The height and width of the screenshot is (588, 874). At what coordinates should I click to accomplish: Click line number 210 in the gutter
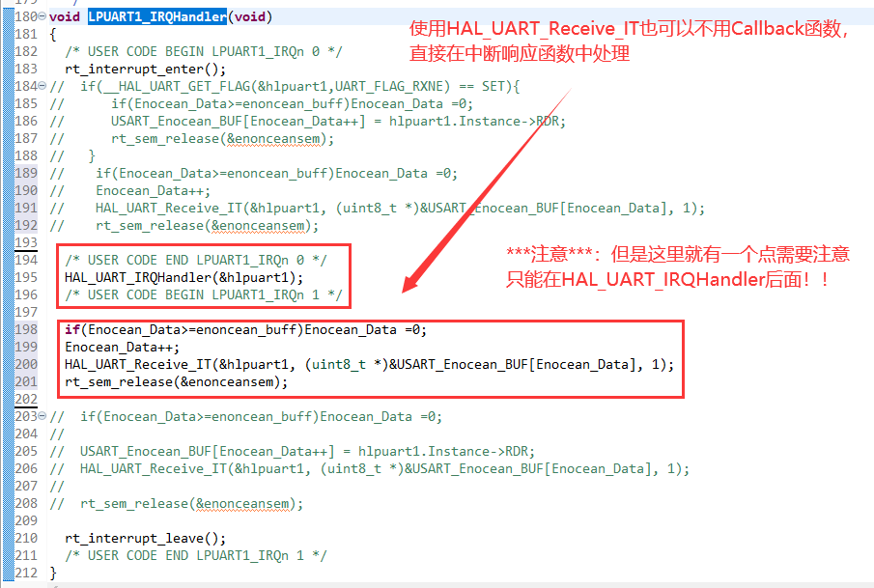[x=26, y=538]
